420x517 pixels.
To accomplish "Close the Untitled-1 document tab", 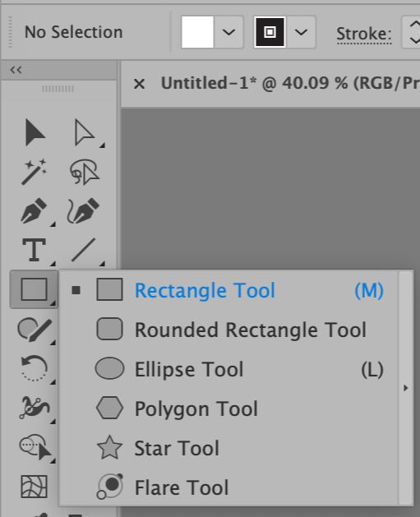I will [x=139, y=84].
